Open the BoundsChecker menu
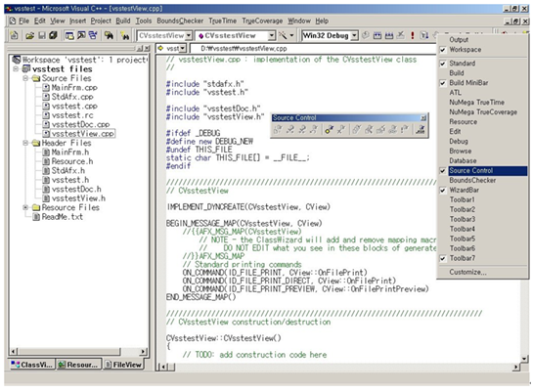This screenshot has width=533, height=392. (180, 22)
